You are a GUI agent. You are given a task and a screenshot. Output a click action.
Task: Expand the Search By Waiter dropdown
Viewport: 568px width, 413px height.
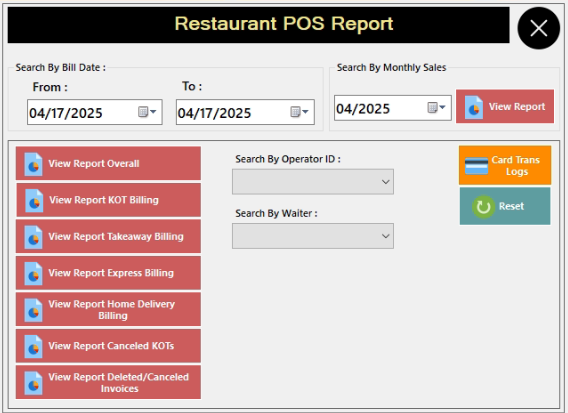(x=385, y=236)
